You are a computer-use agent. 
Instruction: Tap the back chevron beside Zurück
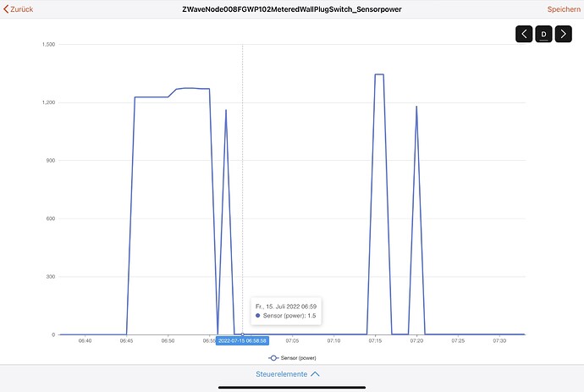[5, 8]
